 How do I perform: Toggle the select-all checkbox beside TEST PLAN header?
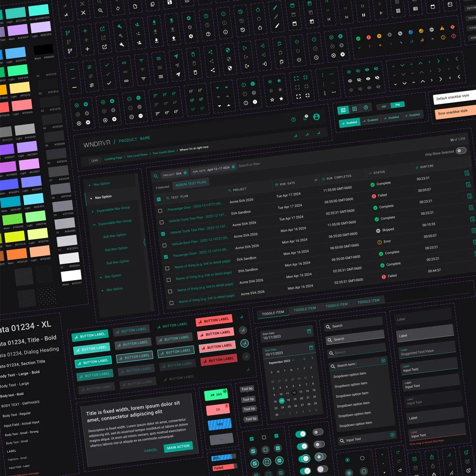click(159, 199)
